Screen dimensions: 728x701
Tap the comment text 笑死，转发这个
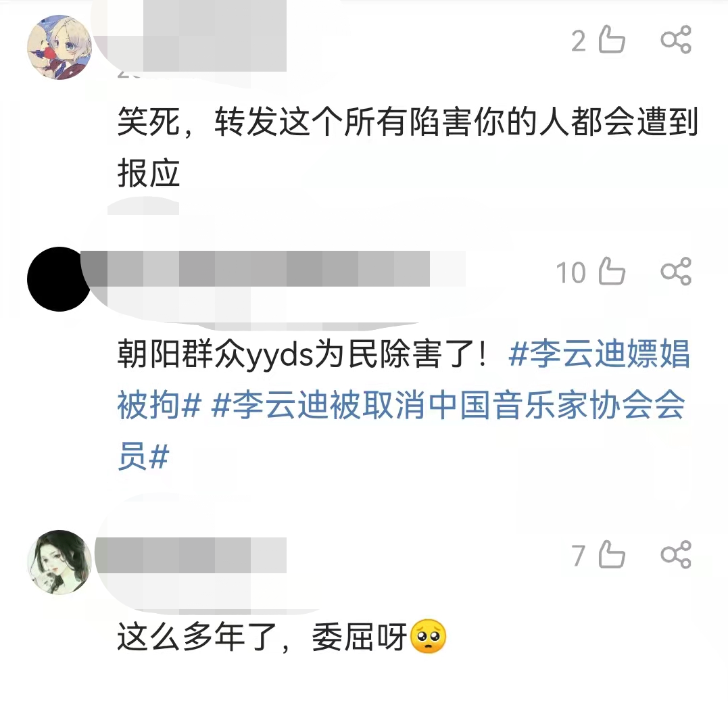[x=408, y=147]
